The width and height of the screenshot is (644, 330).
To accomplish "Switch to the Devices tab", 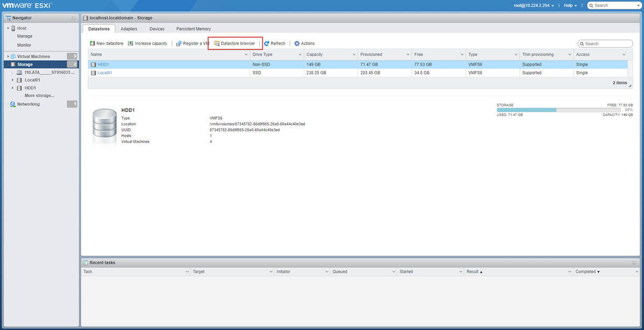I will tap(157, 28).
